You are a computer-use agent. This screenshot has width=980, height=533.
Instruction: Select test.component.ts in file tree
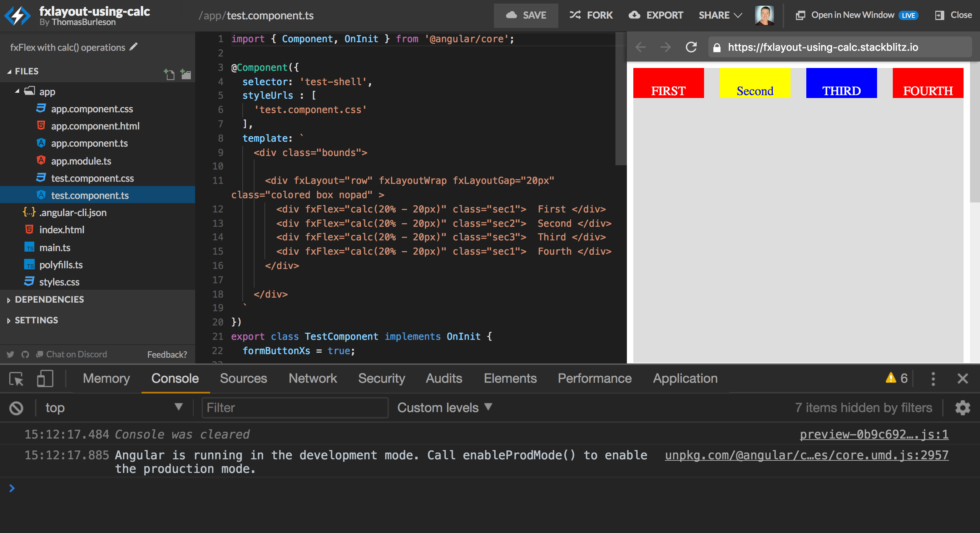coord(97,195)
